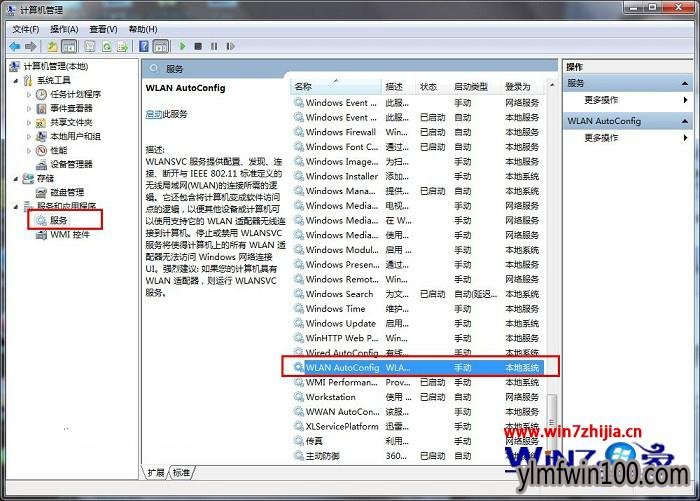This screenshot has width=700, height=501.
Task: Select the WWAN AutoCon... service row
Action: pyautogui.click(x=418, y=412)
